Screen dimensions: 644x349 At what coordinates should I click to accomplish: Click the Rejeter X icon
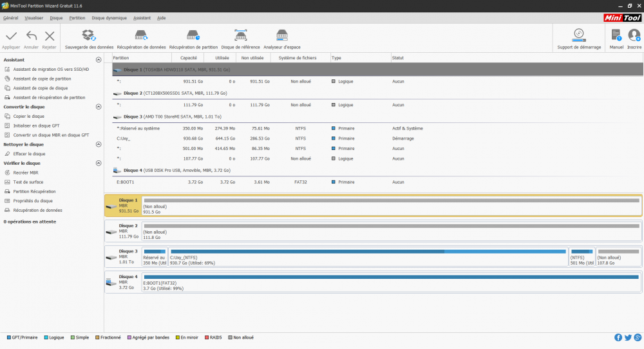pyautogui.click(x=50, y=36)
